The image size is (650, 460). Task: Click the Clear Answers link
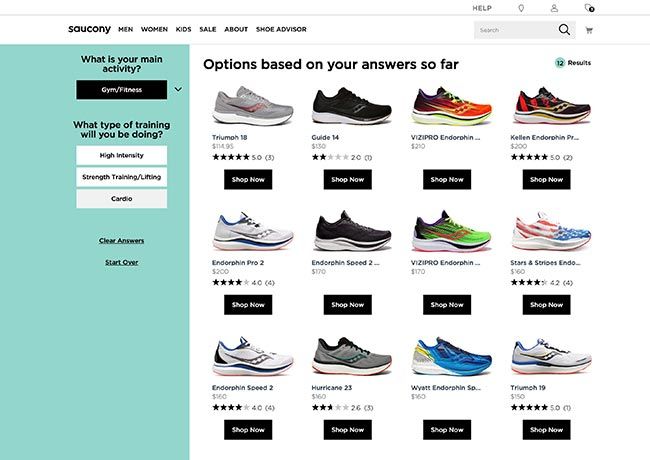121,240
